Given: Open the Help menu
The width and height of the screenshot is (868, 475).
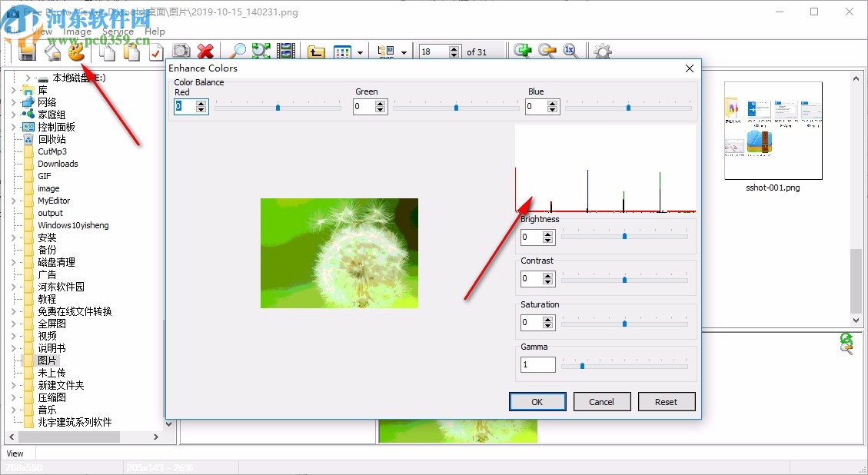Looking at the screenshot, I should coord(155,32).
